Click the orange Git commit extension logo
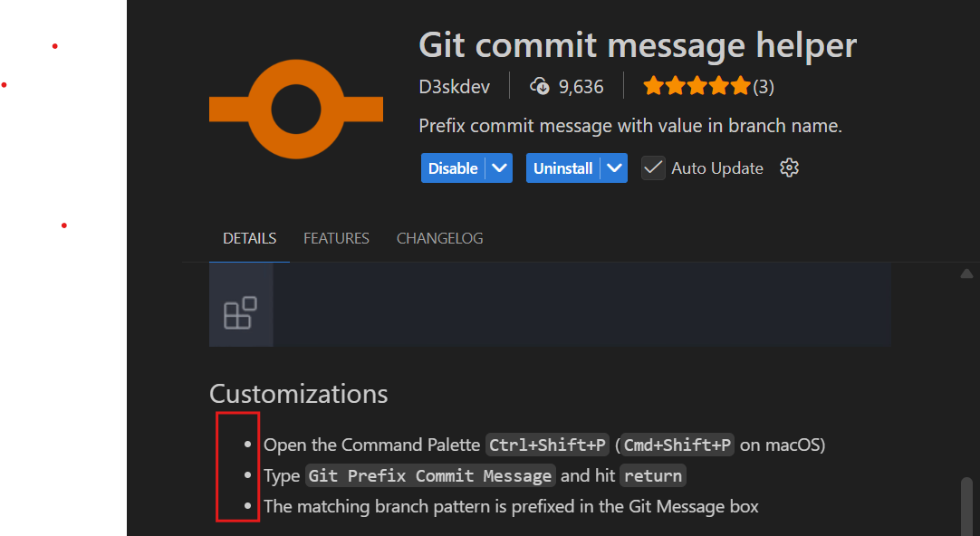Screen dimensions: 980x536 point(295,110)
